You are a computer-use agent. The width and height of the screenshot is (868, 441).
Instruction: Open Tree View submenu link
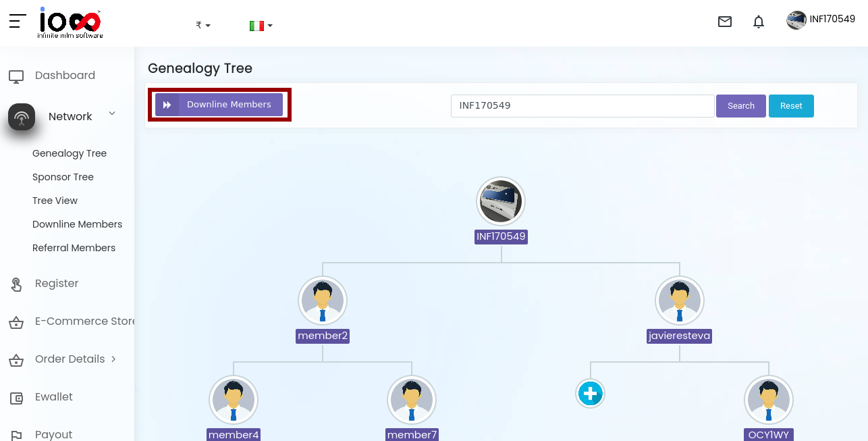[x=55, y=201]
